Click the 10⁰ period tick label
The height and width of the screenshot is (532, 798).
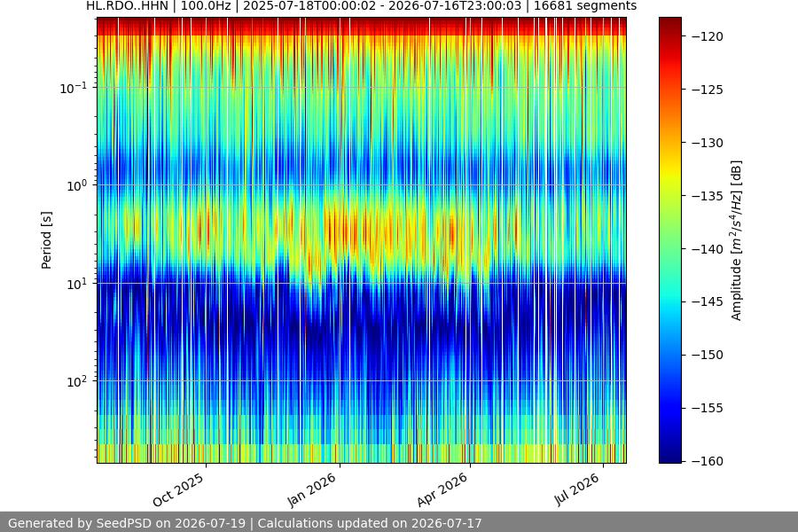tap(77, 186)
